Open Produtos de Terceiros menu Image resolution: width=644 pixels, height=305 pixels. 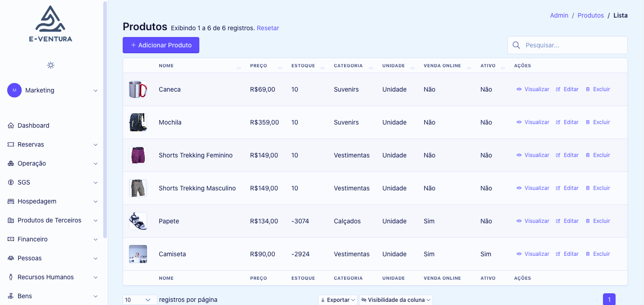pyautogui.click(x=52, y=220)
